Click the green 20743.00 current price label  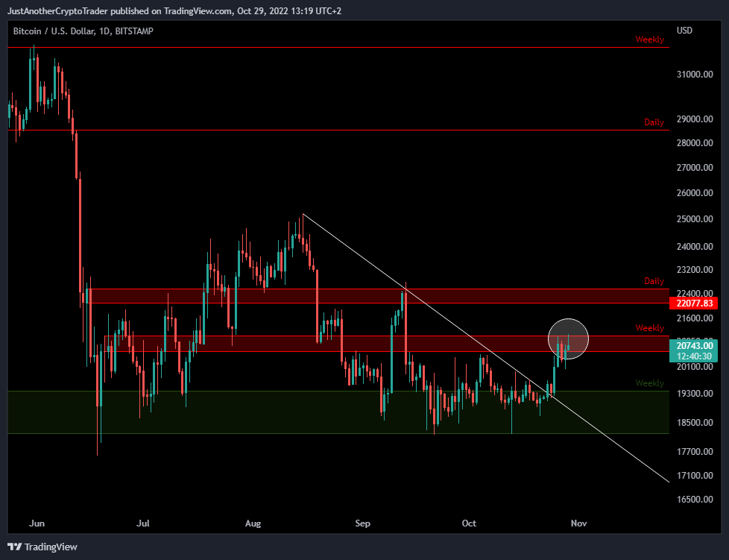click(x=694, y=345)
